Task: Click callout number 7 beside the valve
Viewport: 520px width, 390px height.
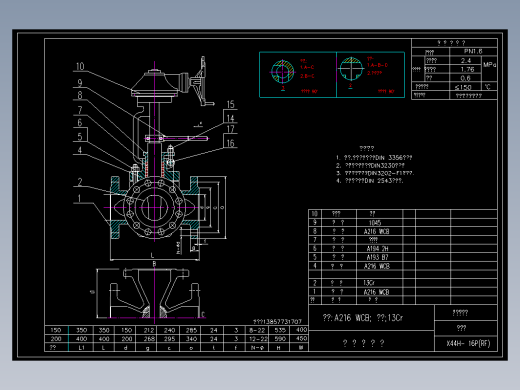Action: 80,110
